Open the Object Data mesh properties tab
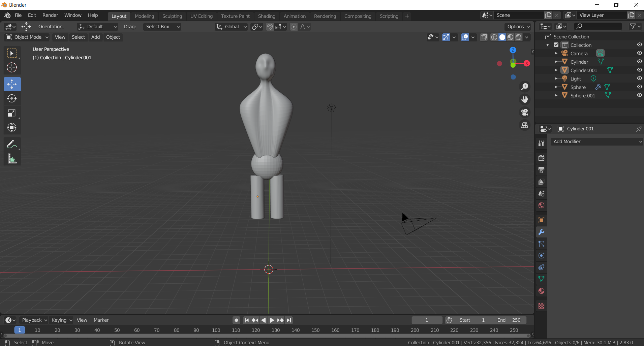This screenshot has height=346, width=644. 541,279
